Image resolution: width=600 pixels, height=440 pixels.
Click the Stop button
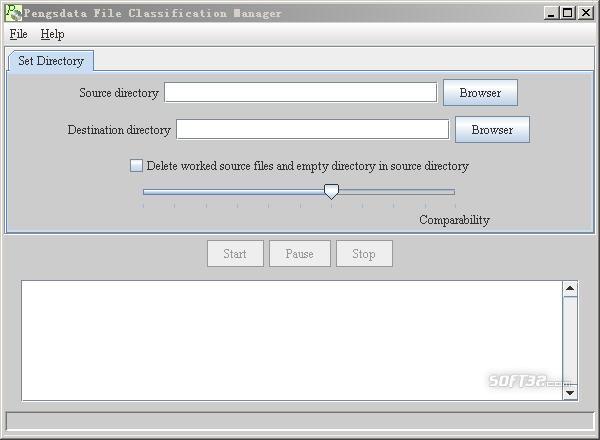(x=364, y=253)
